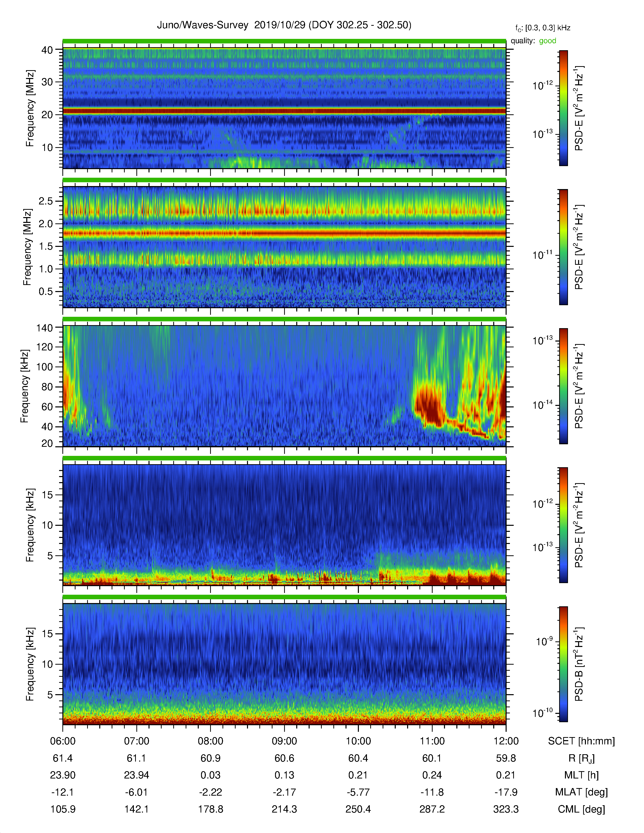644x833 pixels.
Task: Click the 06:00 SCET time label
Action: click(x=63, y=741)
